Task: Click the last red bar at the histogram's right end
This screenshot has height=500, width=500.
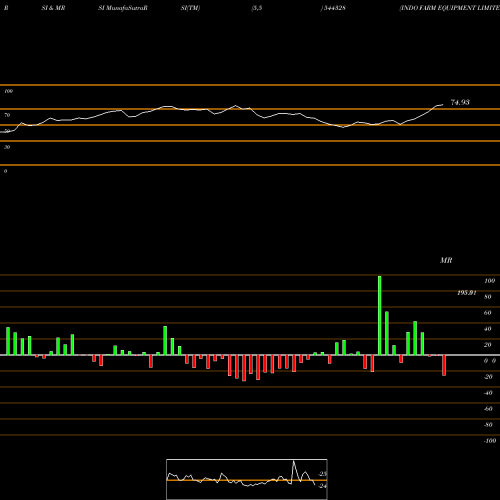Action: point(444,365)
